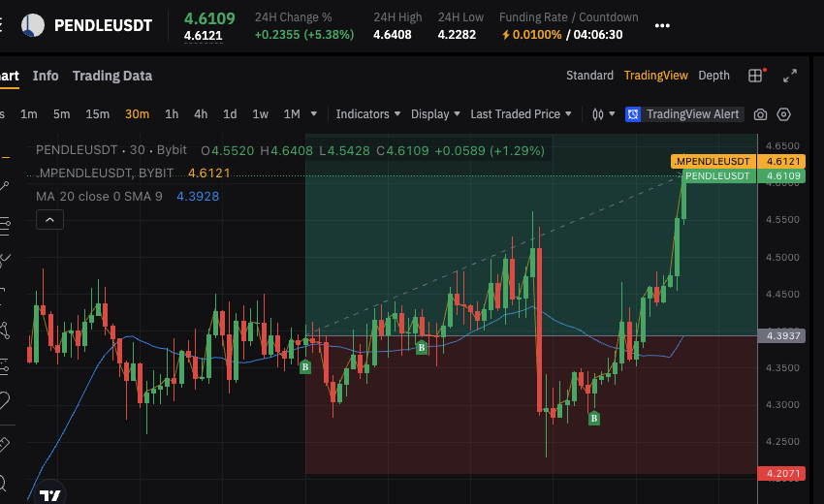Switch to the Depth chart view
Viewport: 824px width, 504px height.
coord(713,76)
